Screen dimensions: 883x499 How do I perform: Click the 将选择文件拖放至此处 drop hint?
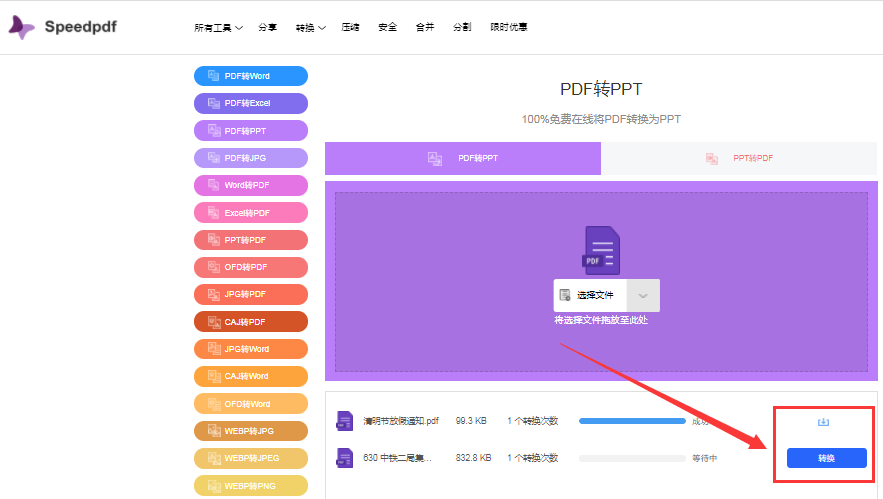pyautogui.click(x=601, y=320)
